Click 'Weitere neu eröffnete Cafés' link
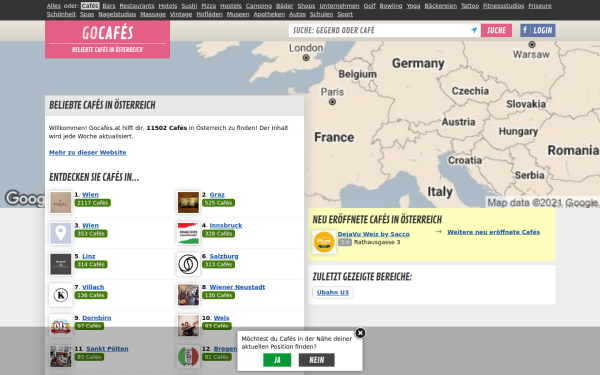The image size is (600, 375). 494,232
